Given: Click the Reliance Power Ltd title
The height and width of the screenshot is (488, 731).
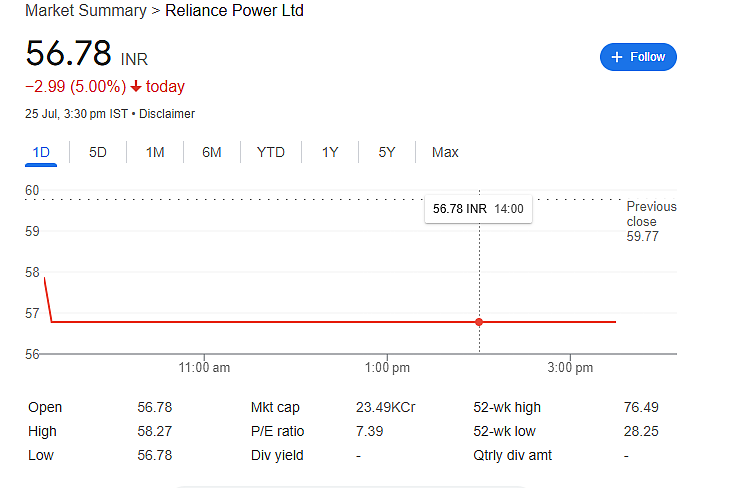Looking at the screenshot, I should (x=234, y=10).
